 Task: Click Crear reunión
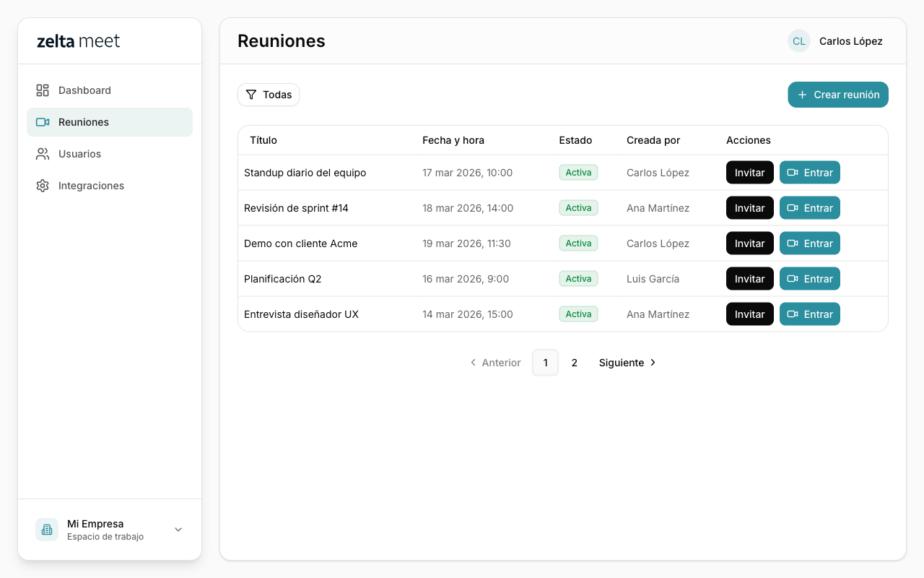[x=838, y=95]
